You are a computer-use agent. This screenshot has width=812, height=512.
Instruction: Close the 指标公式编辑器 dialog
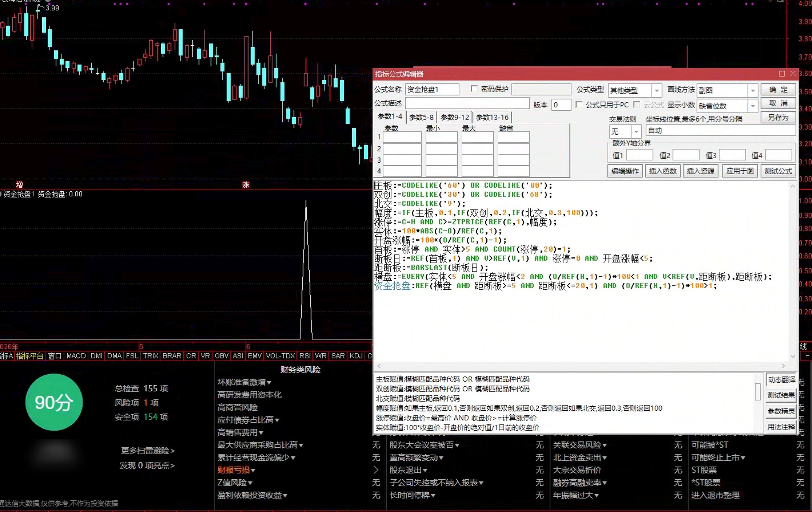pyautogui.click(x=793, y=74)
